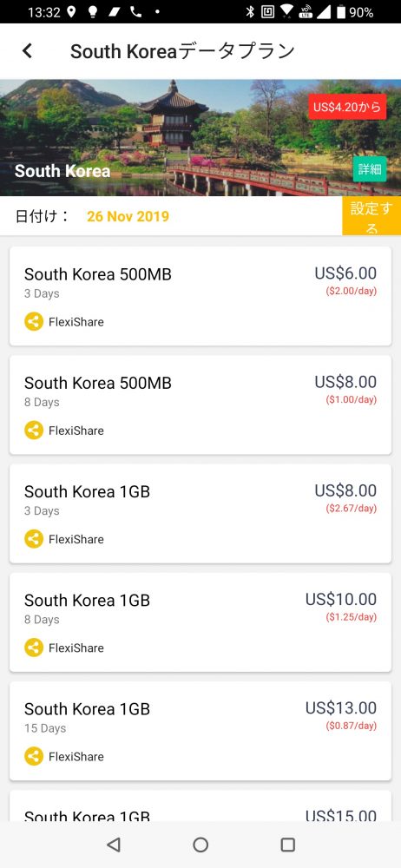
Task: Select South Korea 500MB US$8.00 plan
Action: (x=200, y=404)
